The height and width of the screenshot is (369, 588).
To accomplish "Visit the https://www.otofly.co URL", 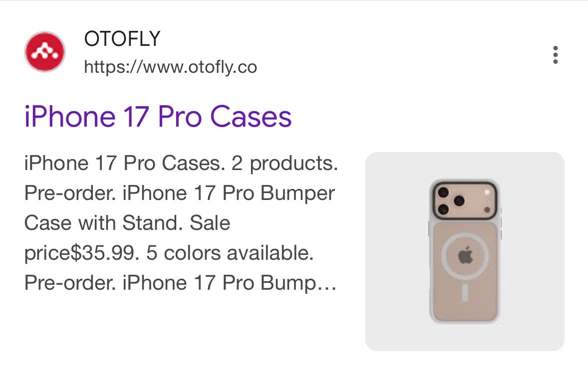I will click(x=170, y=66).
